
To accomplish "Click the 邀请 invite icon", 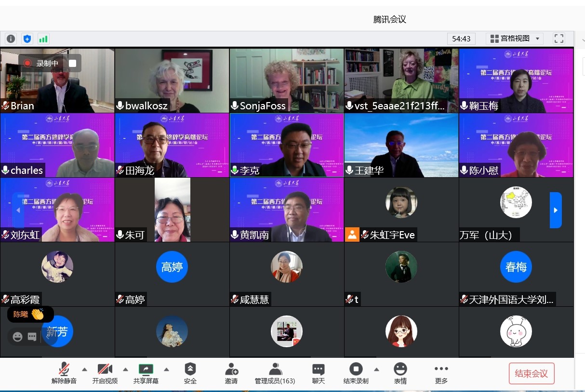I will click(x=231, y=373).
